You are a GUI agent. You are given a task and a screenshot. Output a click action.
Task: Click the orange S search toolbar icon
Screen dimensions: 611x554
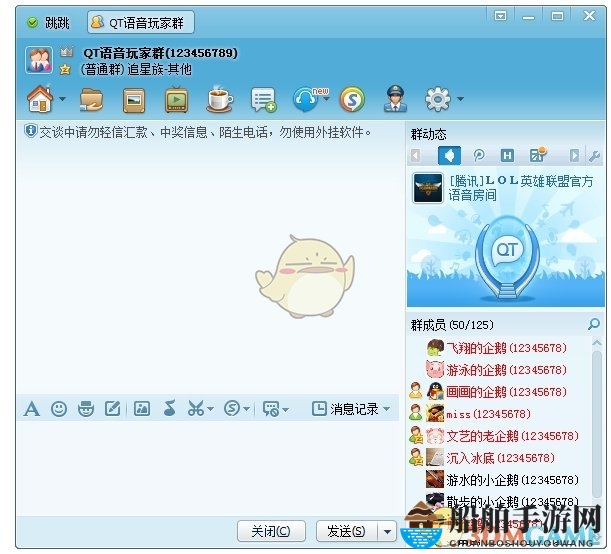point(352,100)
